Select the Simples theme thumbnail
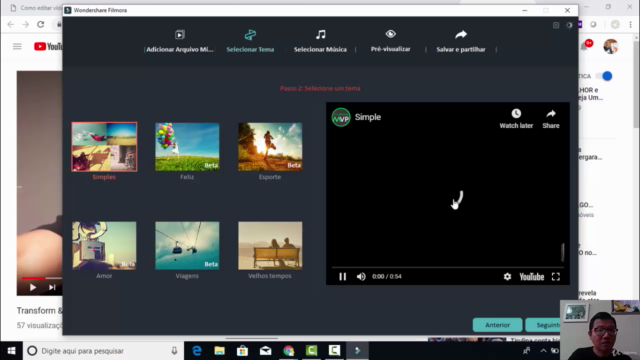 click(104, 147)
